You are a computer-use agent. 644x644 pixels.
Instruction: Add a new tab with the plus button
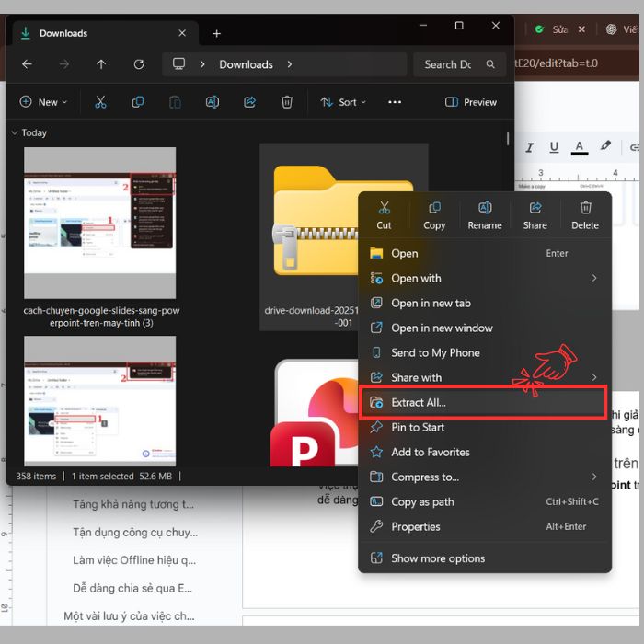[x=217, y=34]
